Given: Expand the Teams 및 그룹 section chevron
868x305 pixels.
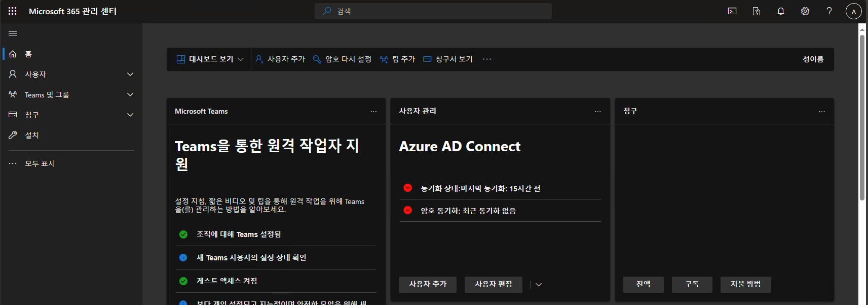Looking at the screenshot, I should [130, 94].
